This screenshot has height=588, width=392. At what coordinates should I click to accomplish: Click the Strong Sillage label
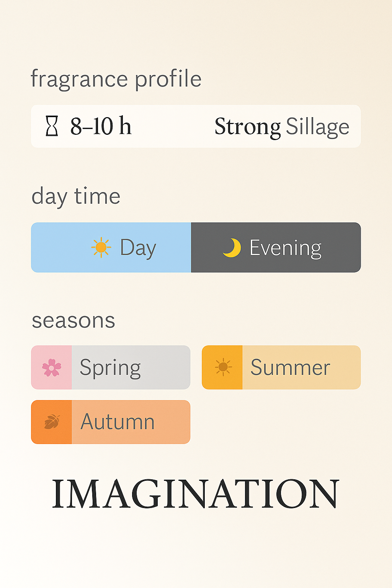[282, 127]
